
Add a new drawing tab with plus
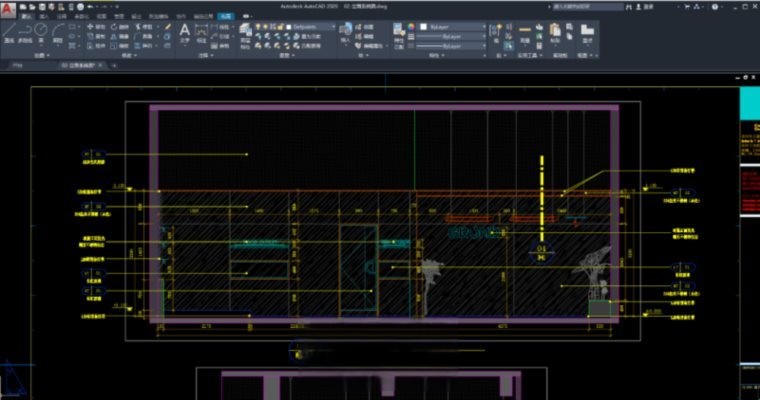pyautogui.click(x=112, y=64)
